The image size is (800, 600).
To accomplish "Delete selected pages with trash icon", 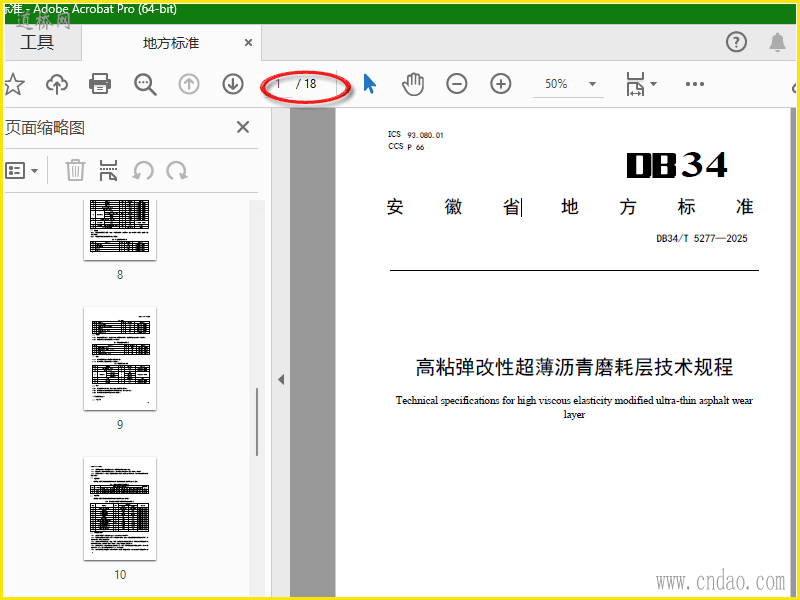I will [75, 170].
